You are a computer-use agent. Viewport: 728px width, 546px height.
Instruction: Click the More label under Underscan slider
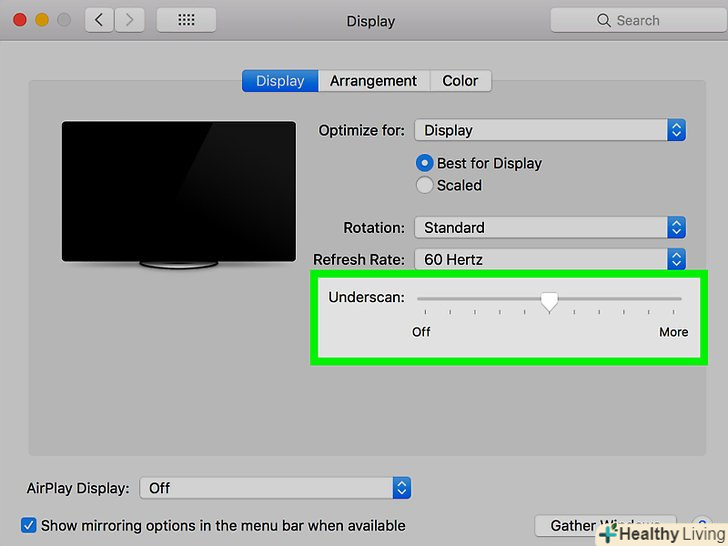pos(674,332)
